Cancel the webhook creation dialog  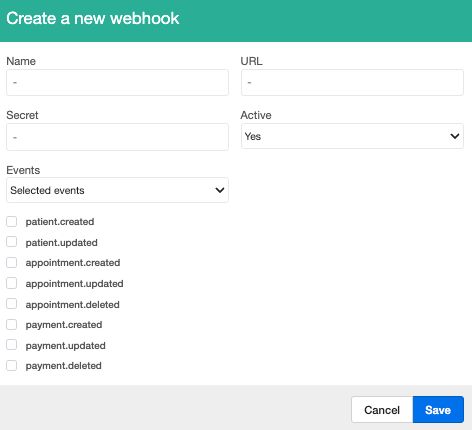[x=382, y=410]
